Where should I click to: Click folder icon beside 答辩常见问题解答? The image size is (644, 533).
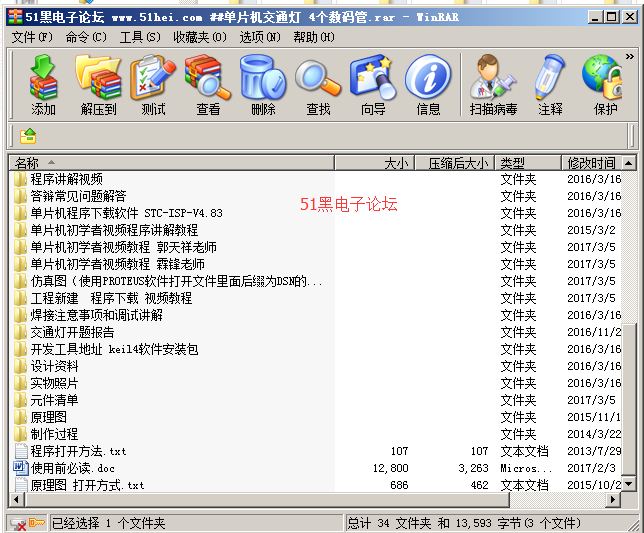(x=20, y=196)
